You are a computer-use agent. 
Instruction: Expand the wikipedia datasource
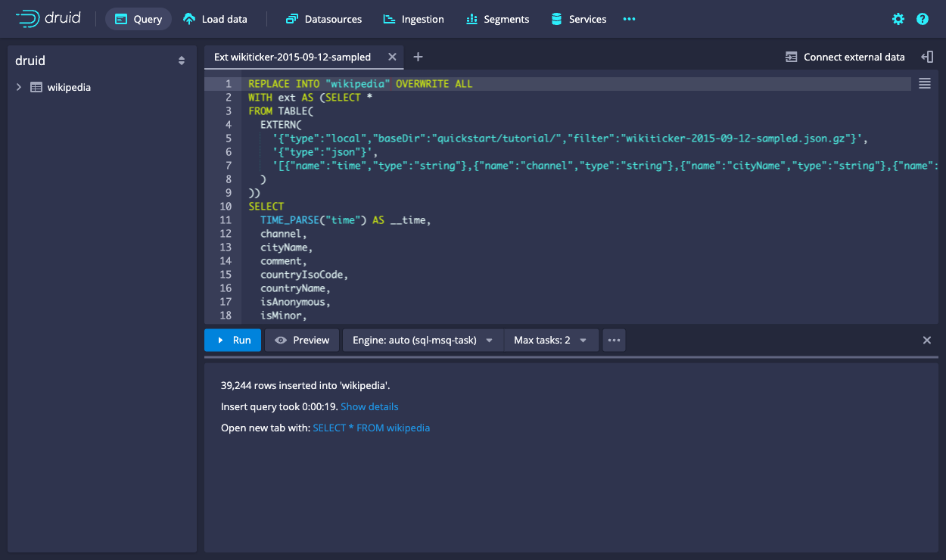[19, 87]
